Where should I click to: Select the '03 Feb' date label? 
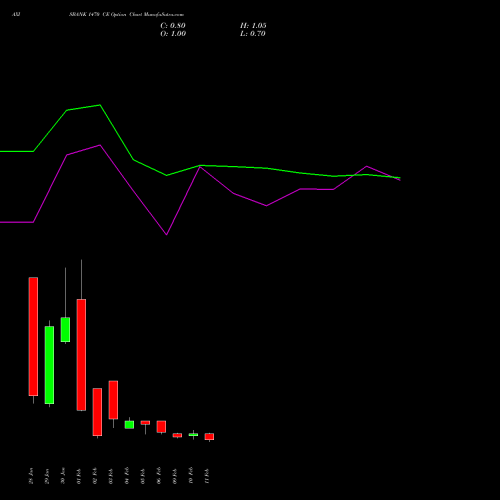pyautogui.click(x=111, y=476)
